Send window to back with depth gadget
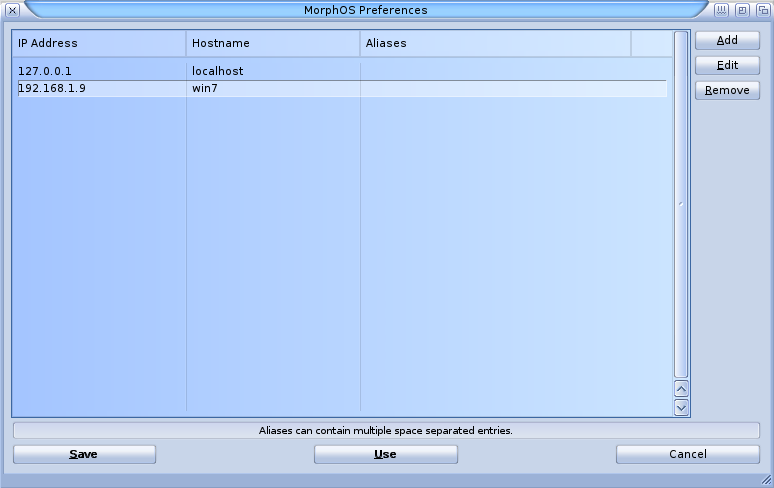The image size is (774, 488). [x=763, y=10]
